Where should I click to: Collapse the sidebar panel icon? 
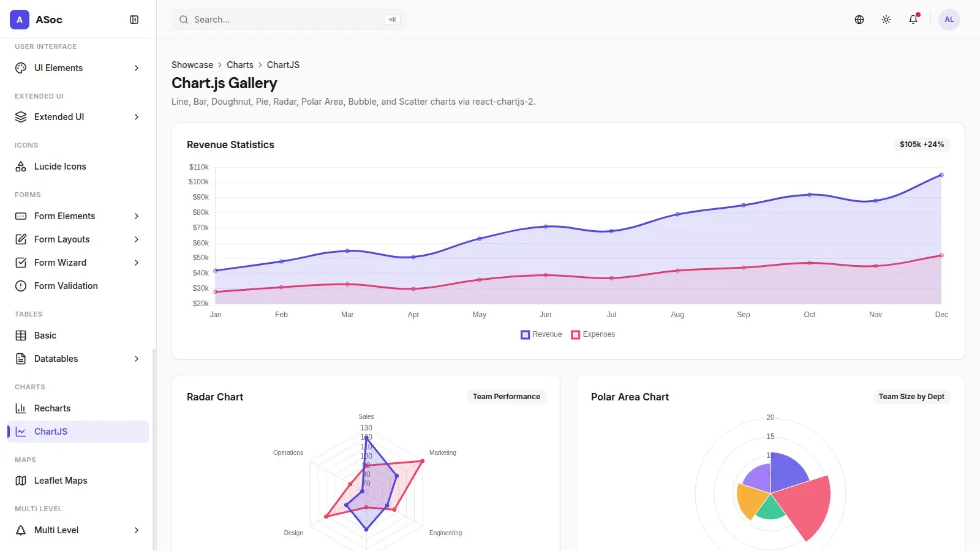click(x=134, y=20)
